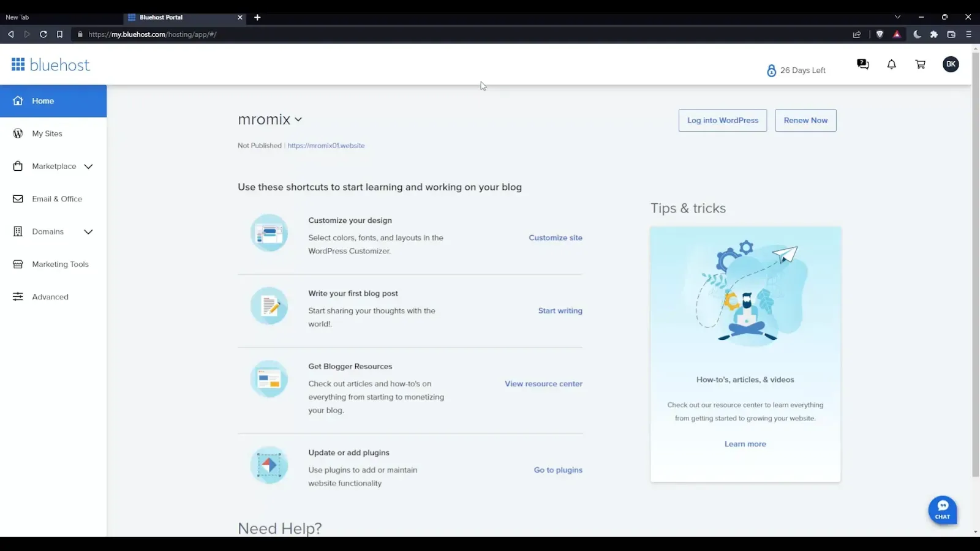This screenshot has width=980, height=551.
Task: Open the shopping cart
Action: 920,64
